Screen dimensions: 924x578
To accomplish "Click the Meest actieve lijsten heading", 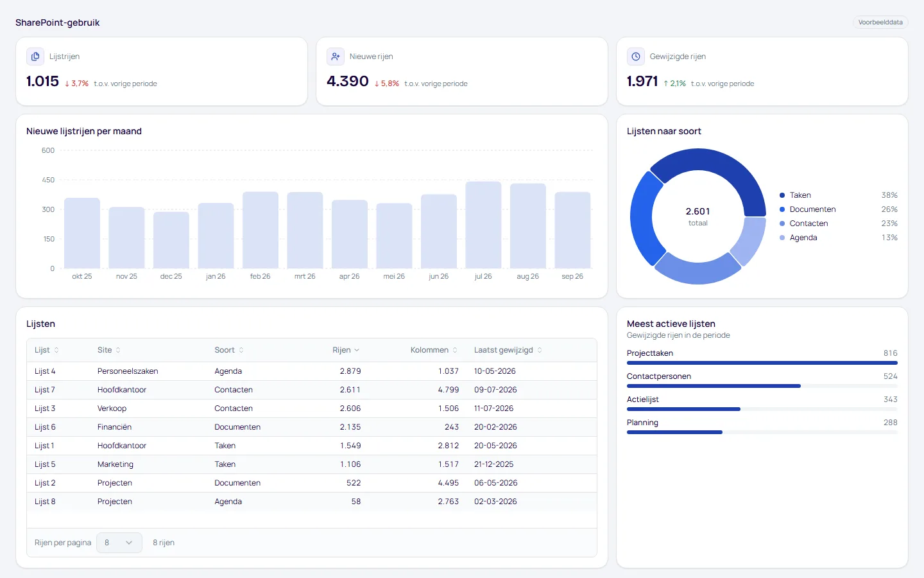I will coord(671,324).
